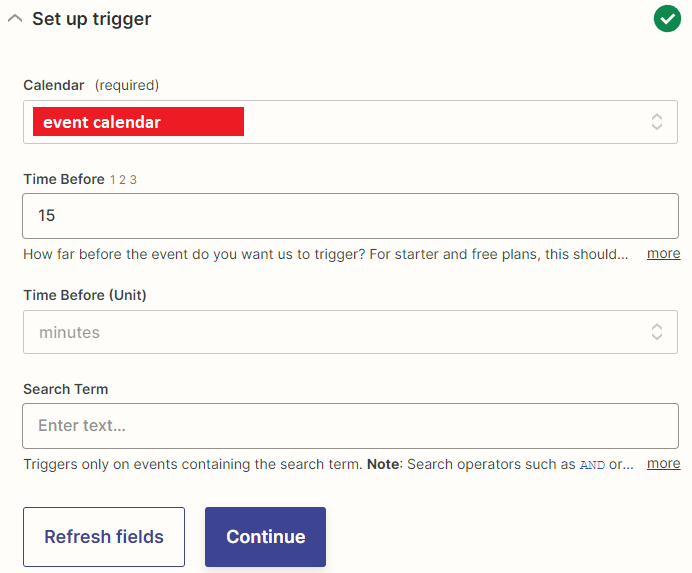Click the 1 2 3 number-type indicator
The width and height of the screenshot is (692, 573).
coord(123,180)
